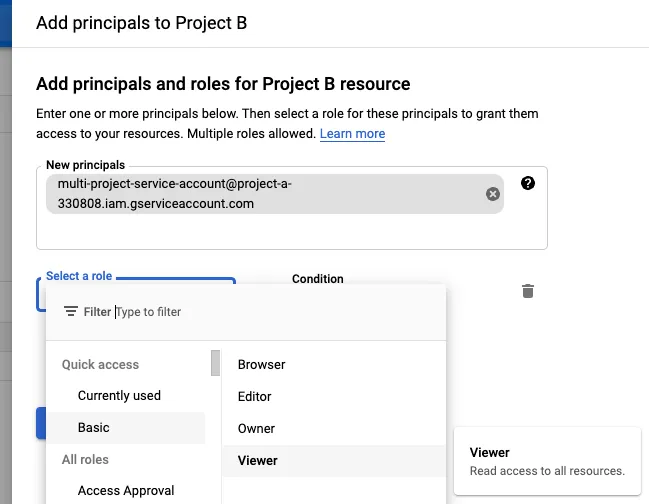Click the service account email chip text
This screenshot has width=649, height=504.
click(x=174, y=194)
